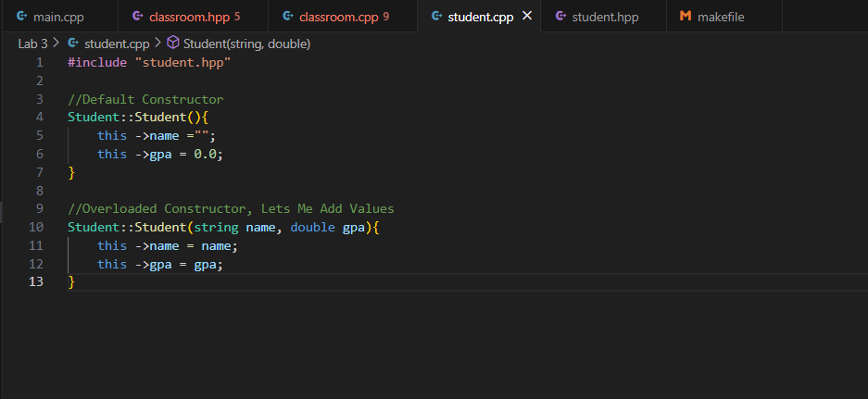Click line number 4 in gutter
868x399 pixels.
point(39,118)
